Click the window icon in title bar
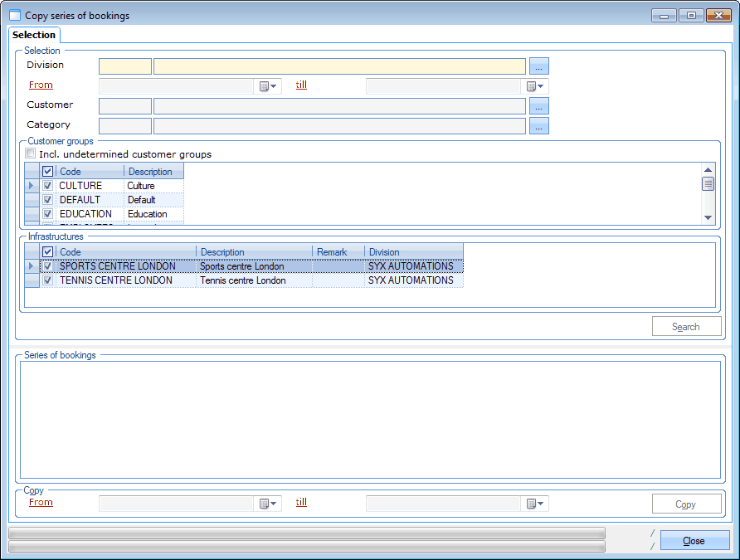740x560 pixels. [14, 16]
